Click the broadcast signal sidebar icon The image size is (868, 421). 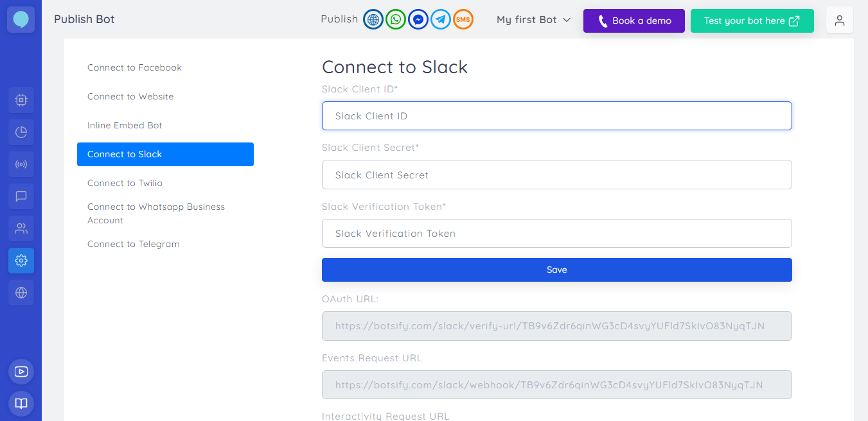pos(21,164)
